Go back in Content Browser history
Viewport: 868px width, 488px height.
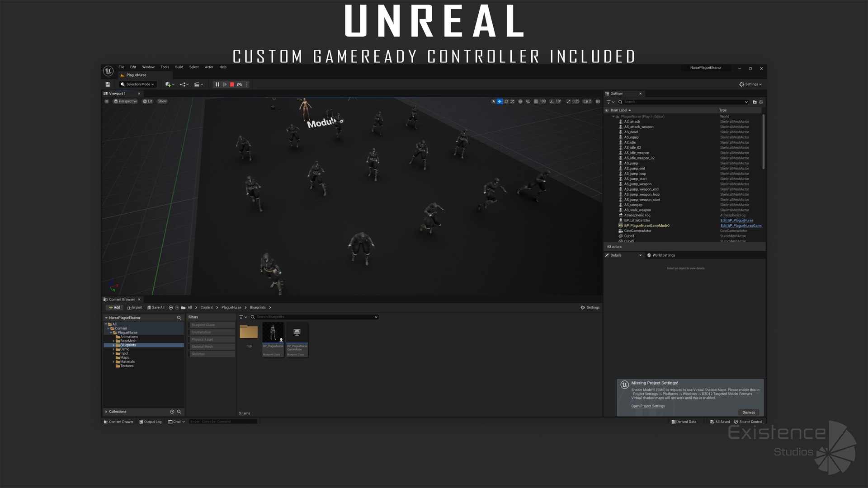pos(170,308)
